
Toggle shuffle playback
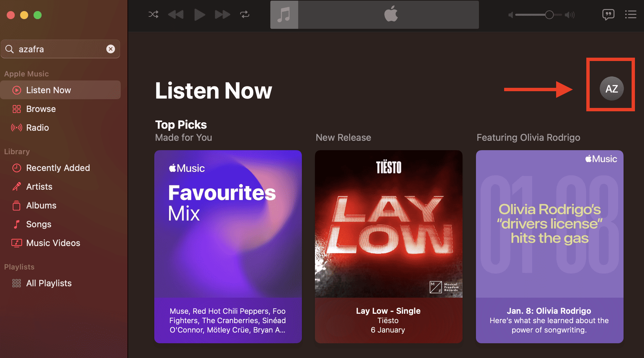coord(153,14)
